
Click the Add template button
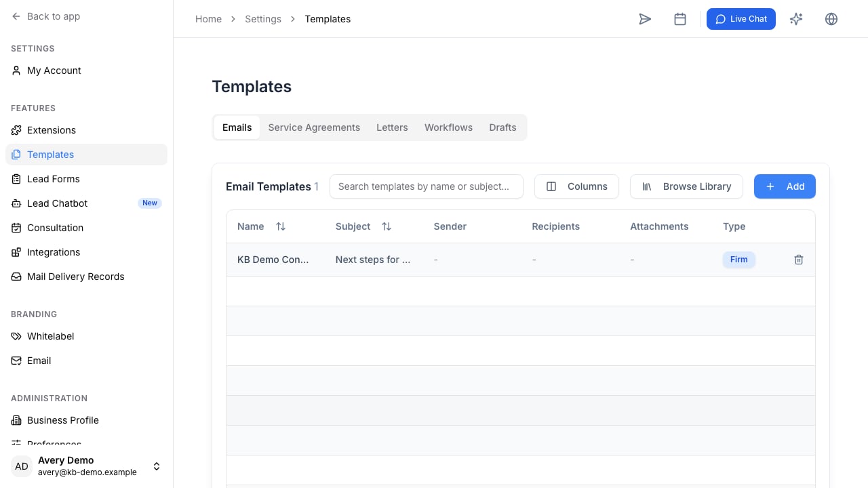coord(785,186)
